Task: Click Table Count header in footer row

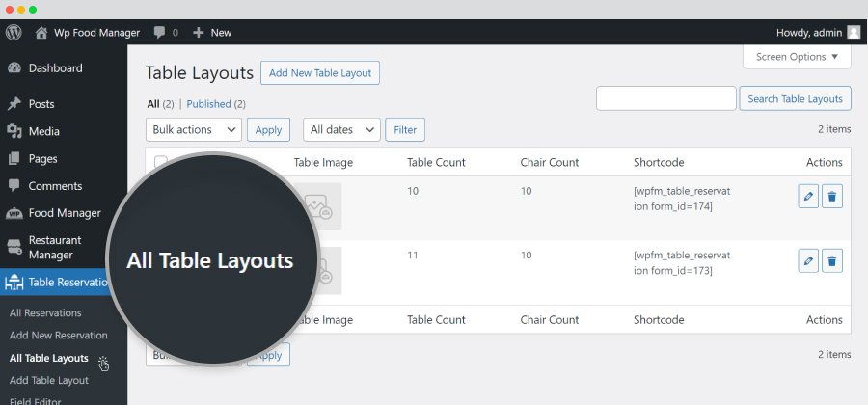Action: tap(436, 320)
